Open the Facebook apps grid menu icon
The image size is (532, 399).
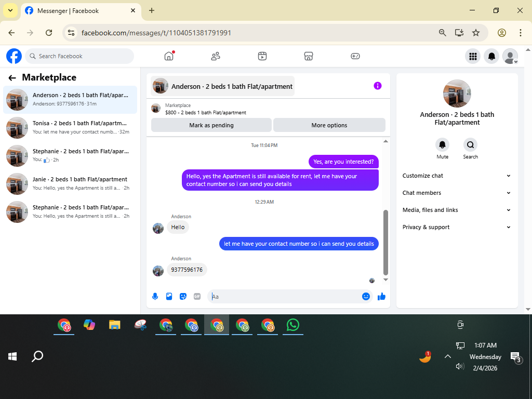(473, 56)
